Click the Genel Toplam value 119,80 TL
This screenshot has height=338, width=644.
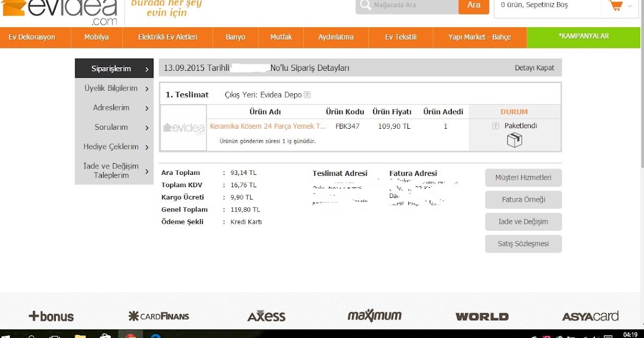(245, 210)
